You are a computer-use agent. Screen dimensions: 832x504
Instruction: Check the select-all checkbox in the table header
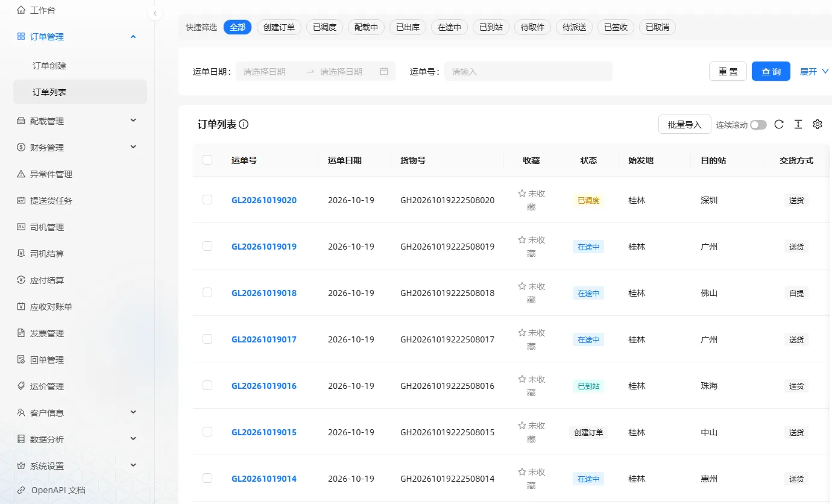pos(207,160)
